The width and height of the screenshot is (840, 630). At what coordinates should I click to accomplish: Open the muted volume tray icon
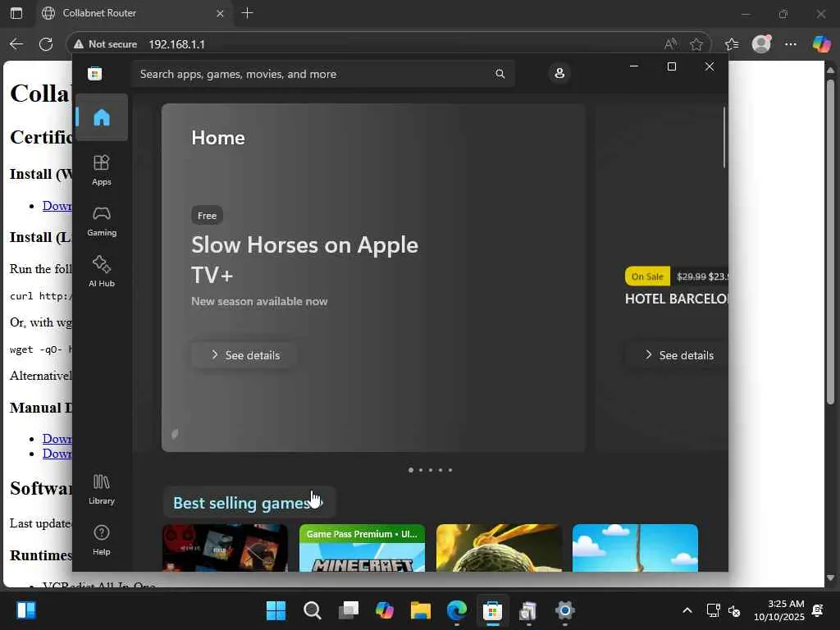[x=734, y=610]
